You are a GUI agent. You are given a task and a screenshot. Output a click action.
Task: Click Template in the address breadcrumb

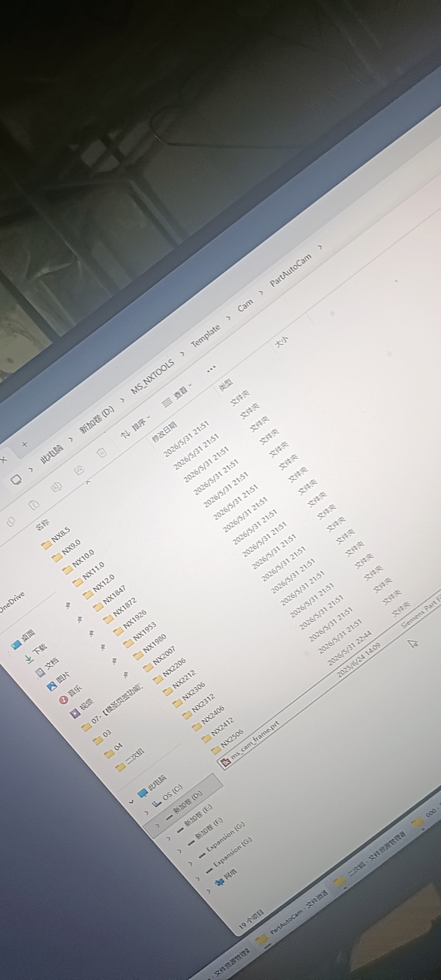point(206,336)
